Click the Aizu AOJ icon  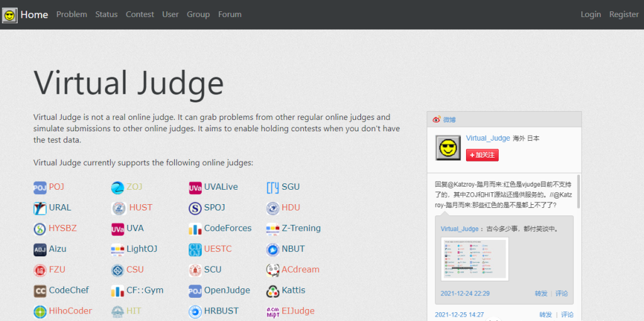point(40,249)
